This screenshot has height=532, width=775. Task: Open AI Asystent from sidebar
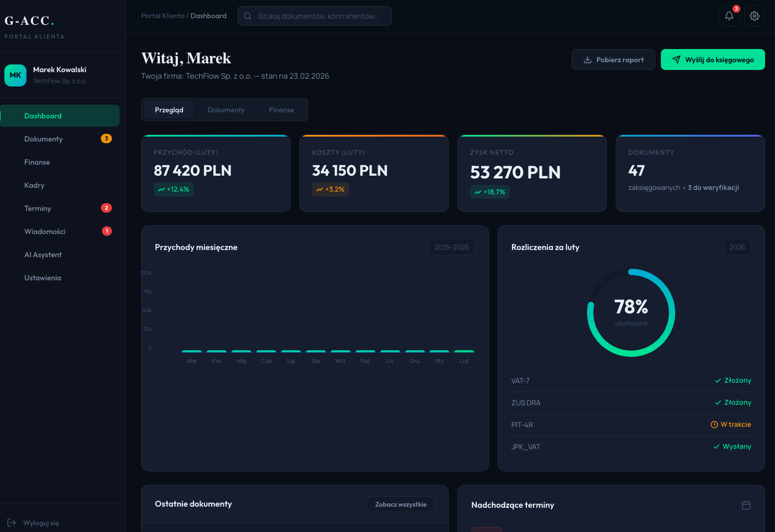pyautogui.click(x=43, y=255)
